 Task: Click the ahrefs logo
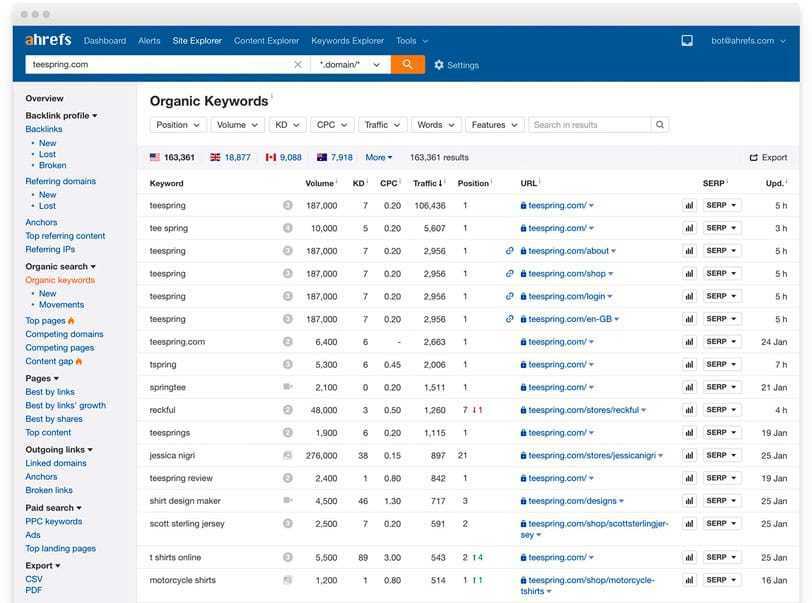point(48,40)
